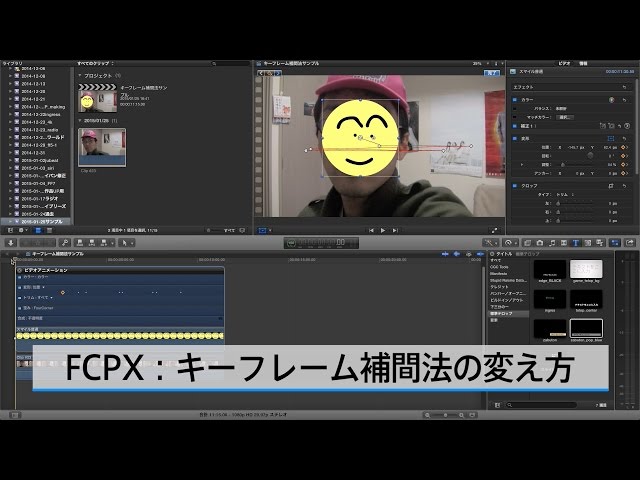Image resolution: width=640 pixels, height=480 pixels.
Task: Adjust the 調整 scale slider handle
Action: click(x=563, y=165)
